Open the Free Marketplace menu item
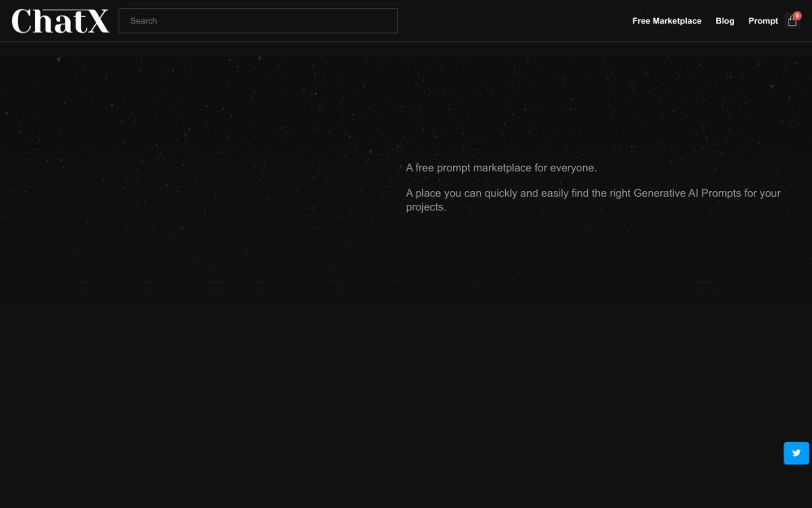This screenshot has height=508, width=812. pos(667,21)
